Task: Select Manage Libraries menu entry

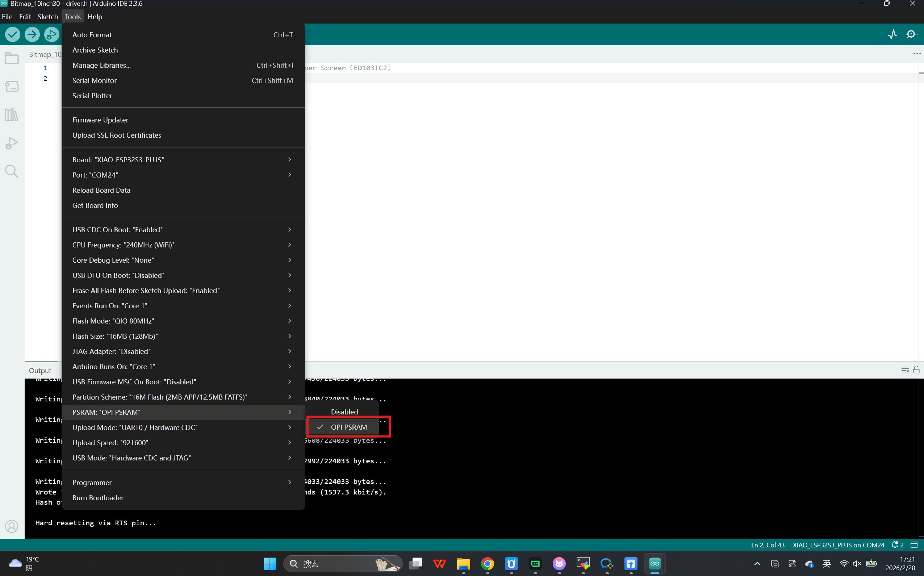Action: click(101, 65)
